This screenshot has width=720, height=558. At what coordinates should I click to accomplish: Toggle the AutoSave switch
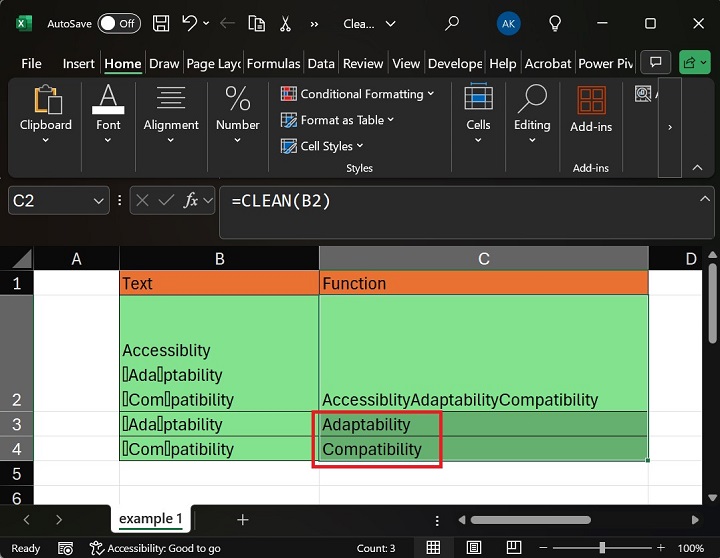click(118, 23)
